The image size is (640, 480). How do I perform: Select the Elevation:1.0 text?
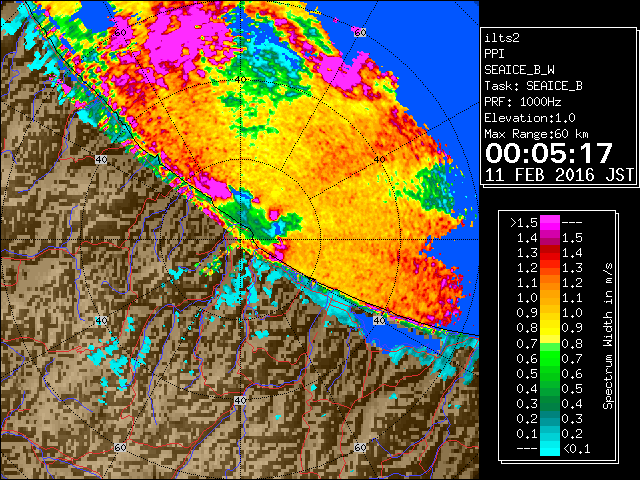pos(530,118)
